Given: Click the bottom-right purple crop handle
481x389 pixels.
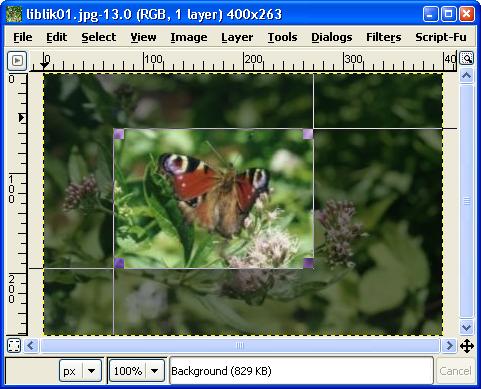Looking at the screenshot, I should coord(308,263).
